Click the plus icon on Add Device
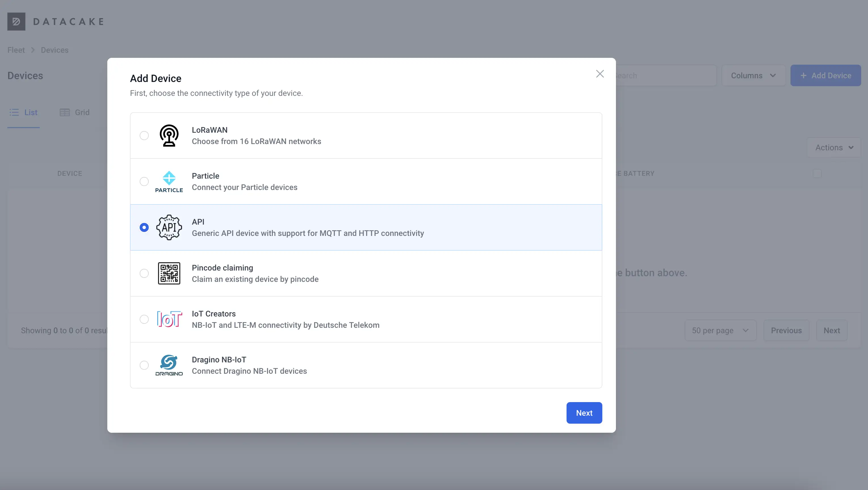The height and width of the screenshot is (490, 868). point(804,75)
